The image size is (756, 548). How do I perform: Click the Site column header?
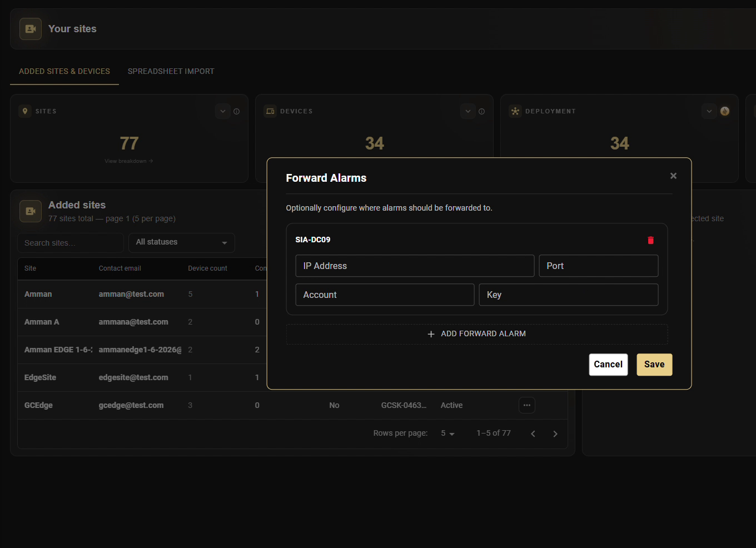pyautogui.click(x=30, y=268)
